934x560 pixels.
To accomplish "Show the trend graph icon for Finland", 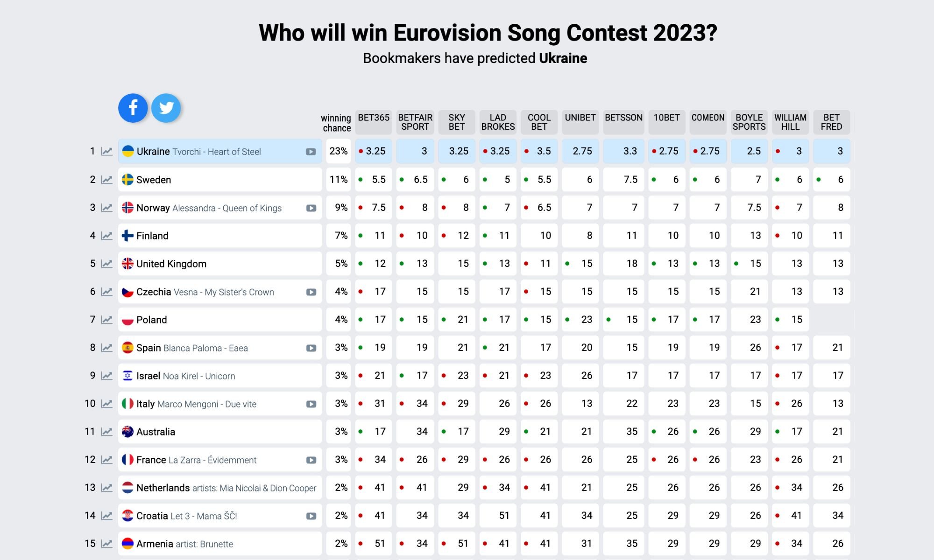I will pos(107,236).
